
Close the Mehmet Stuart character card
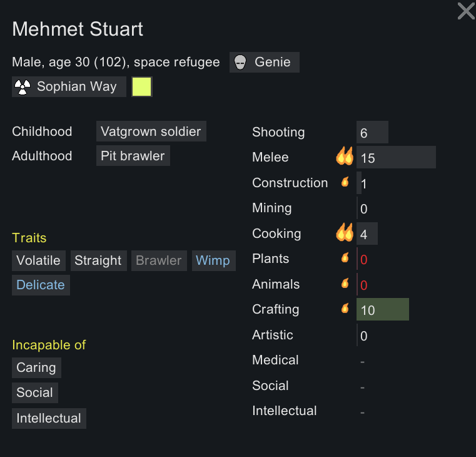click(x=466, y=11)
